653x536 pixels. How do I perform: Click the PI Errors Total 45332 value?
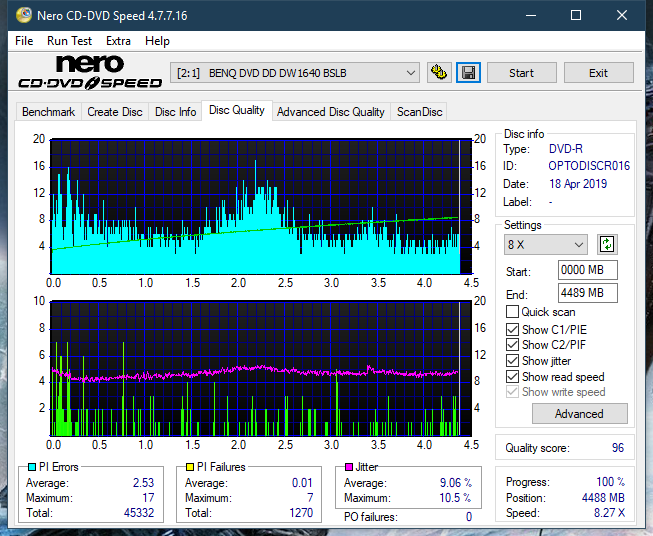(x=139, y=512)
